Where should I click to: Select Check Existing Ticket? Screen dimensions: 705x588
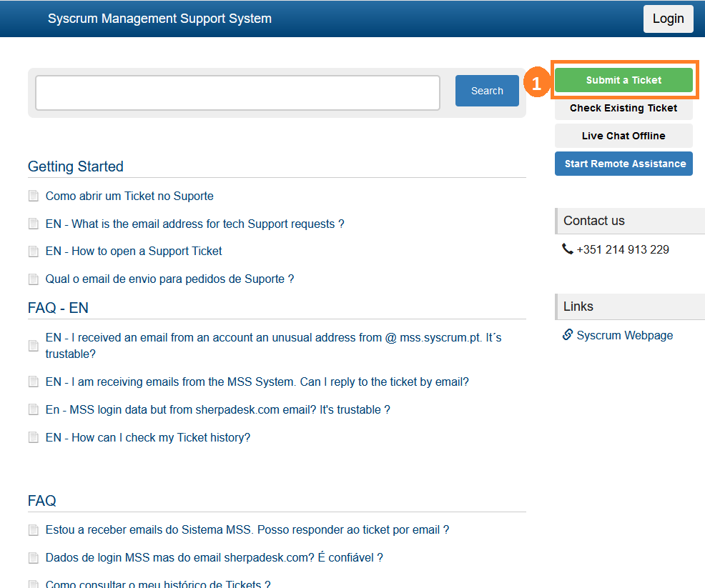click(623, 108)
